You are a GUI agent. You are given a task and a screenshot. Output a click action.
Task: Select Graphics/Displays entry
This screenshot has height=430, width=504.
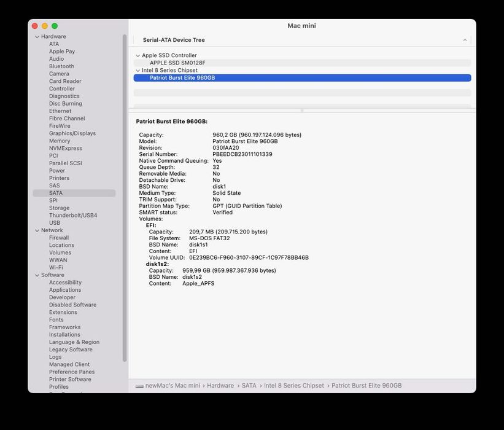coord(72,133)
